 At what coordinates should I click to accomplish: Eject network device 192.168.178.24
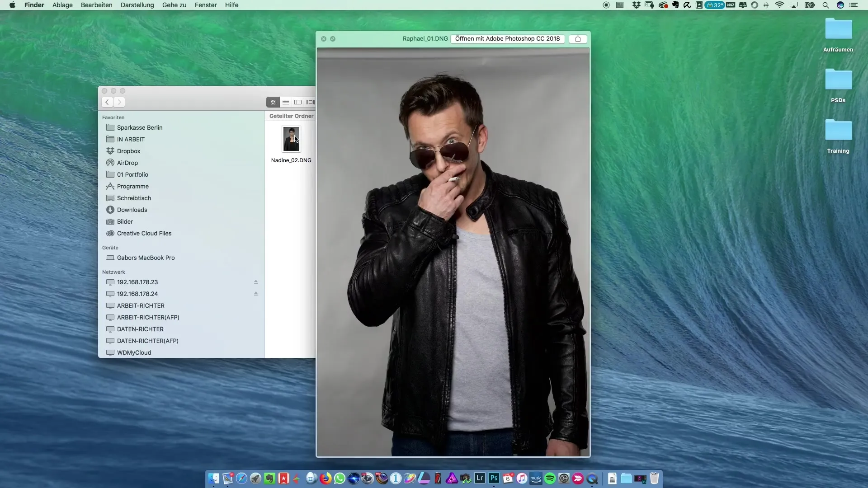[256, 294]
